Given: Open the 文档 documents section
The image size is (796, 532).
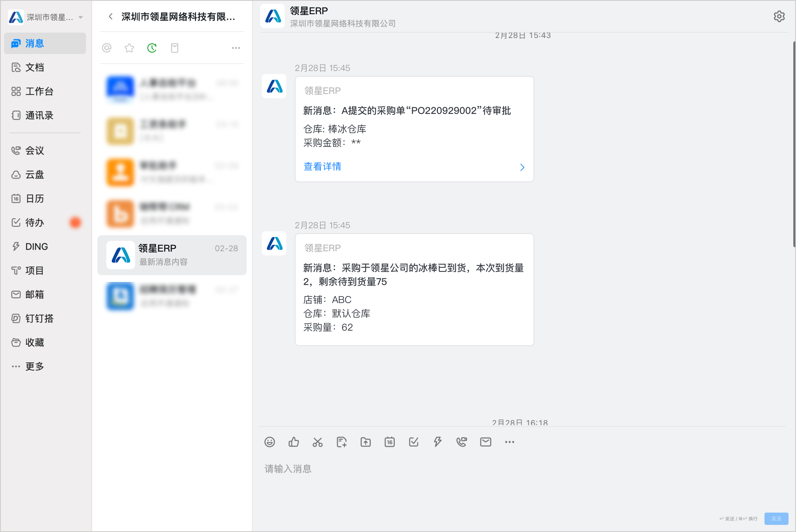Looking at the screenshot, I should point(45,67).
